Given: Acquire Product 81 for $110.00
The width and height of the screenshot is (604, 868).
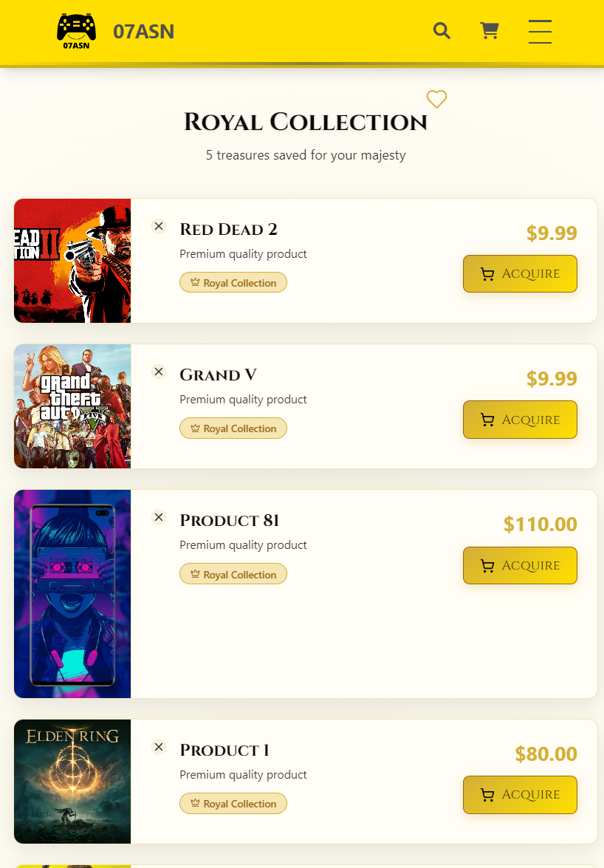Looking at the screenshot, I should coord(520,566).
